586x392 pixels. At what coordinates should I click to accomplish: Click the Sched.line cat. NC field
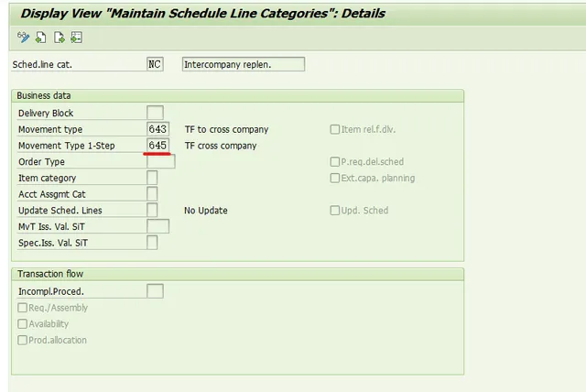(155, 64)
